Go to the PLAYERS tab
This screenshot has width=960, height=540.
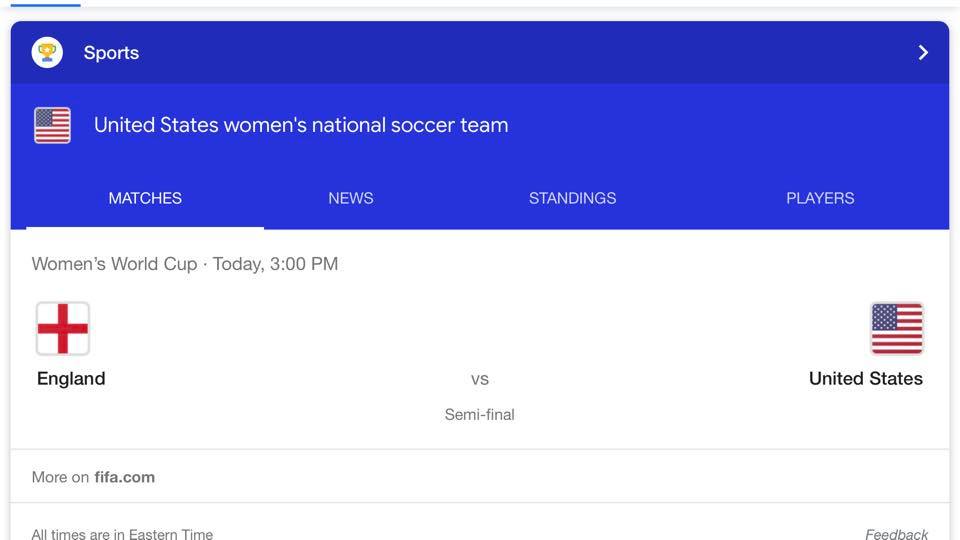[820, 198]
